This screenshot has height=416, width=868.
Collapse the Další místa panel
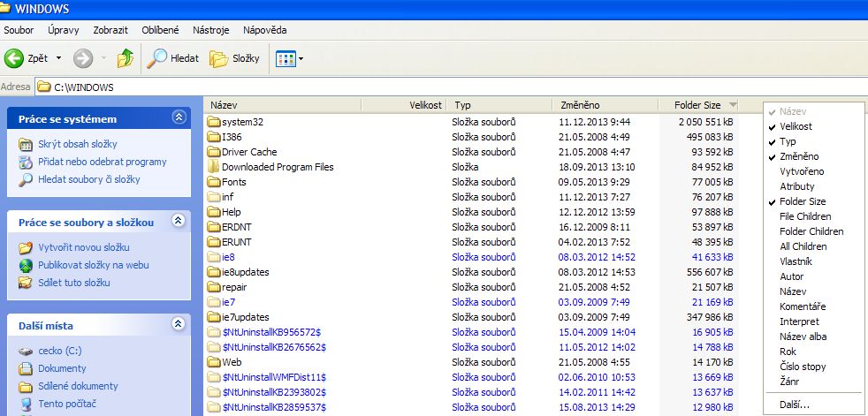[x=179, y=325]
